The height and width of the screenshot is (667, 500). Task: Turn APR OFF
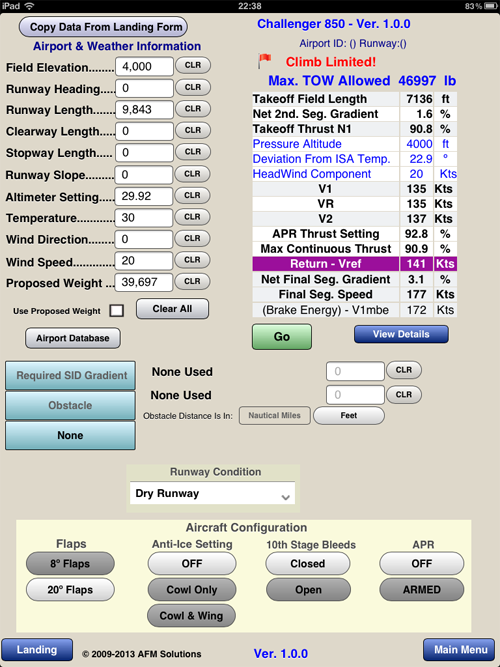(422, 564)
